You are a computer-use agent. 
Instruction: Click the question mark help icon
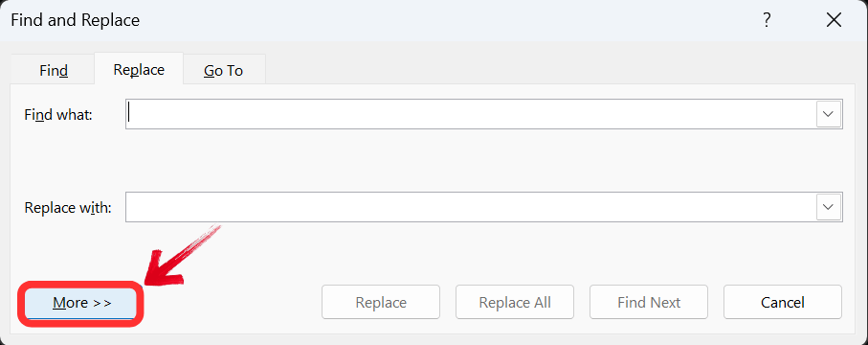pos(767,20)
